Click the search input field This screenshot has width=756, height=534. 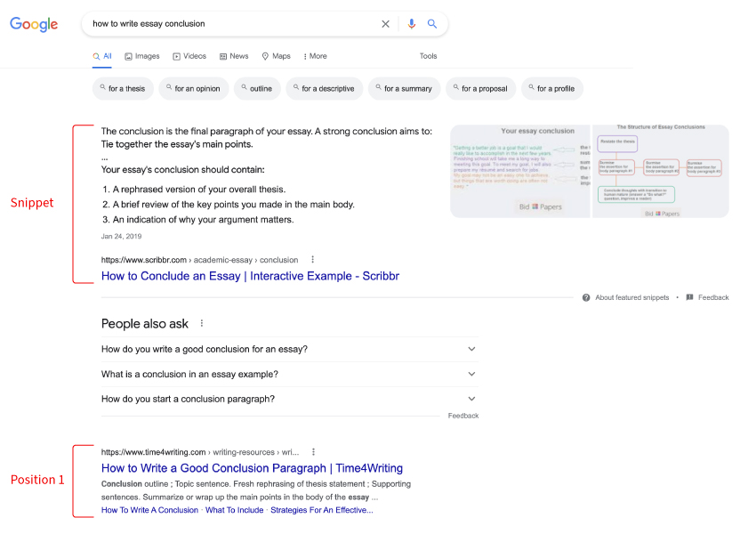pyautogui.click(x=231, y=24)
